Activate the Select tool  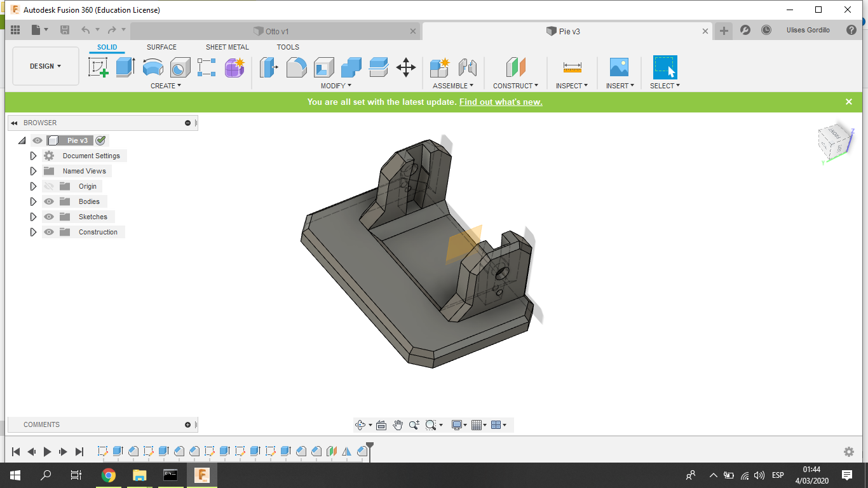[x=665, y=67]
